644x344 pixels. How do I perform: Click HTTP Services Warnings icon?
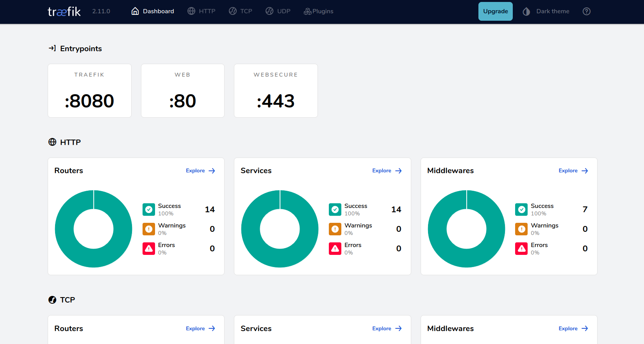point(335,229)
